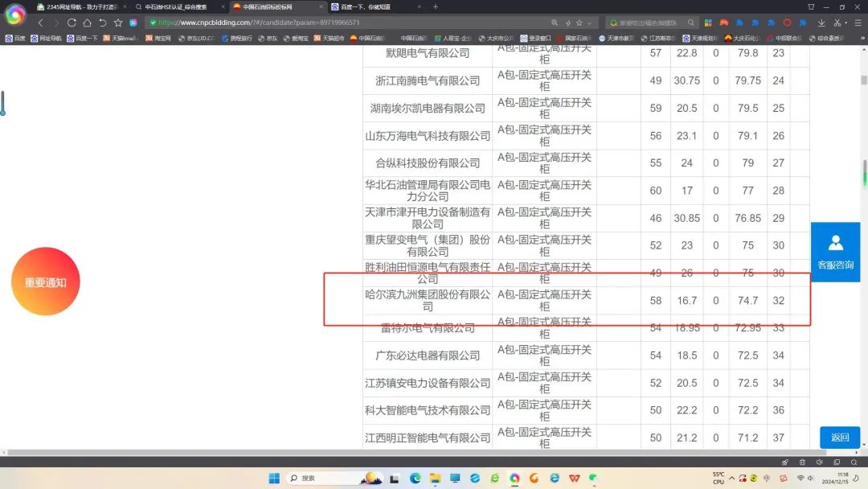Open the 淘宝网 bookmark
868x489 pixels.
tap(158, 39)
